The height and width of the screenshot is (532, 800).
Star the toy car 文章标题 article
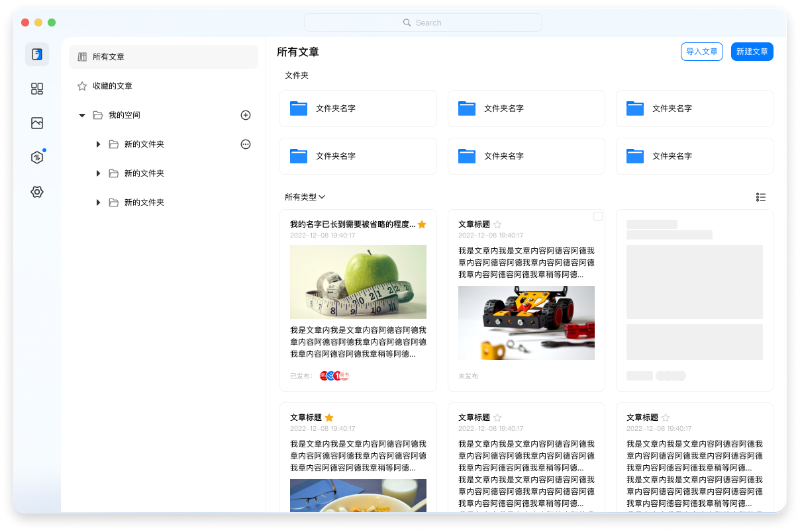(x=498, y=225)
